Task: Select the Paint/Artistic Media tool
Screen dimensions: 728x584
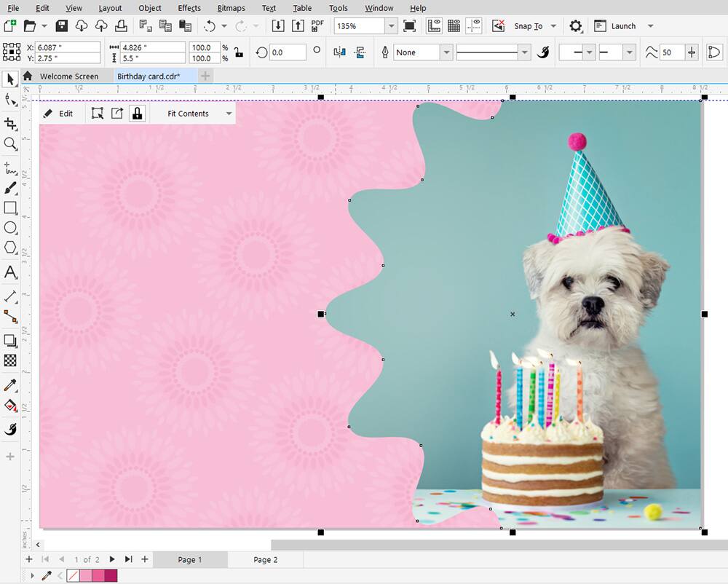Action: pyautogui.click(x=11, y=189)
